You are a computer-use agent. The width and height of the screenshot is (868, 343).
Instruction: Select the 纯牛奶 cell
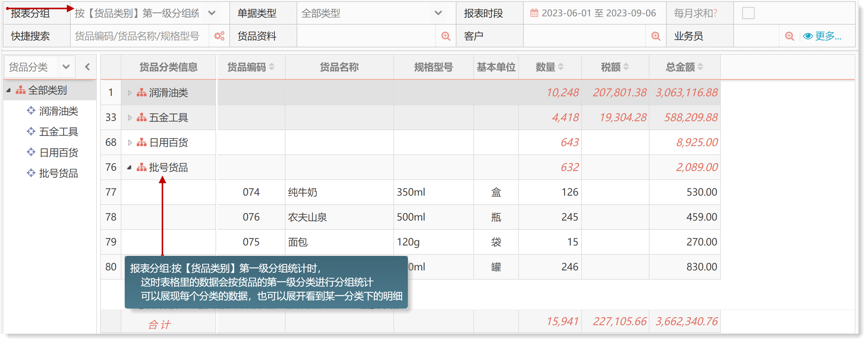point(339,192)
